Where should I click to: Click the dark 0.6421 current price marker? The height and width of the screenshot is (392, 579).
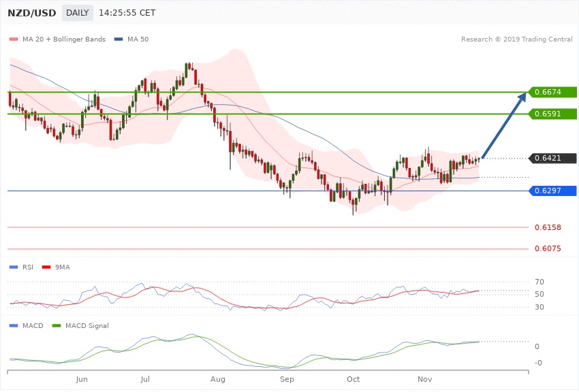552,159
